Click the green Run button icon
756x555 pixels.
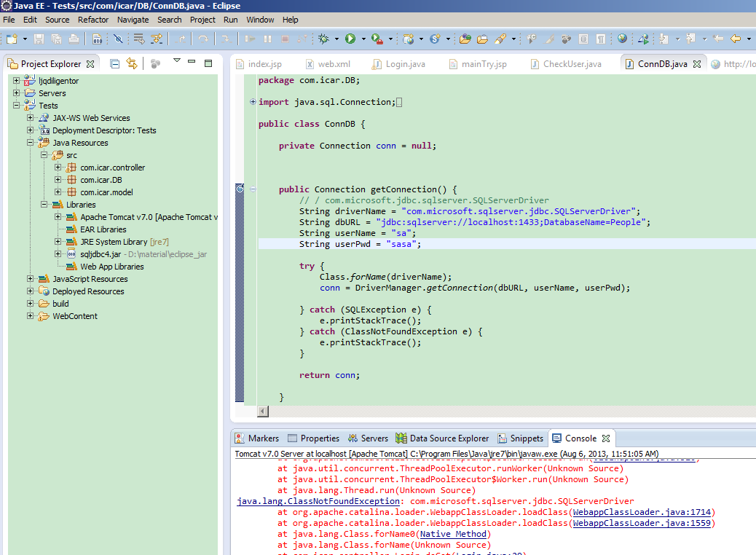coord(350,39)
